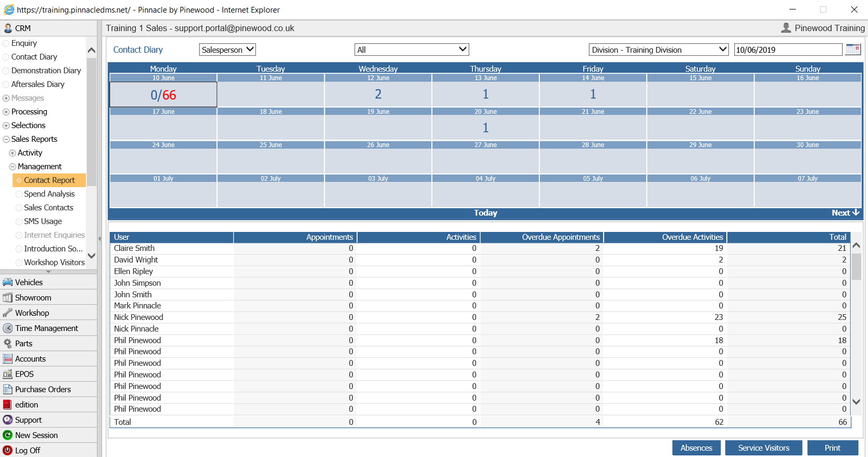868x457 pixels.
Task: Click the user table scroll down arrow
Action: click(x=856, y=402)
